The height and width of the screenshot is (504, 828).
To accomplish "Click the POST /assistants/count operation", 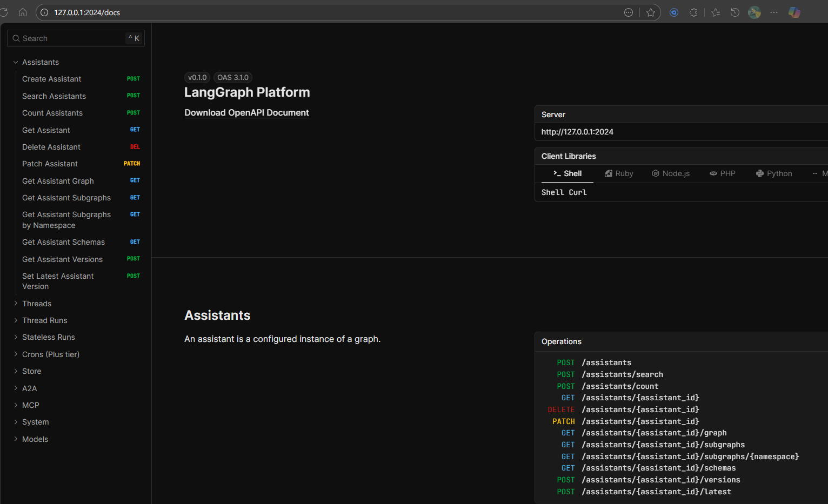I will tap(607, 386).
